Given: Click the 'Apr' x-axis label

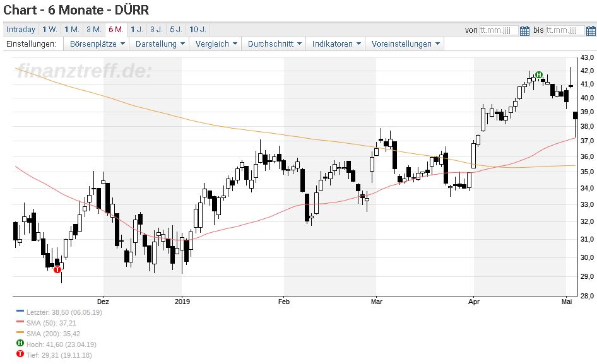Looking at the screenshot, I should [x=474, y=302].
